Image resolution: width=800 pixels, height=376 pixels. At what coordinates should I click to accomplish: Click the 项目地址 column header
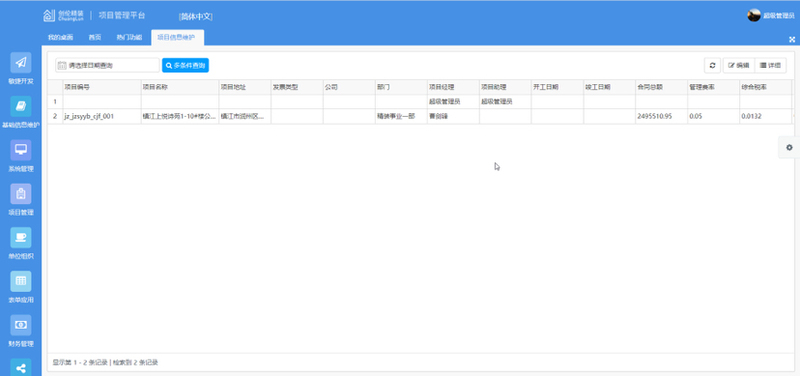(245, 87)
